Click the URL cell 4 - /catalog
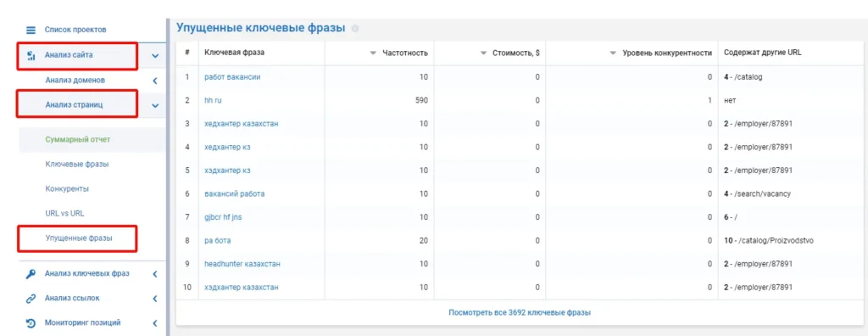The width and height of the screenshot is (868, 336). pyautogui.click(x=743, y=77)
